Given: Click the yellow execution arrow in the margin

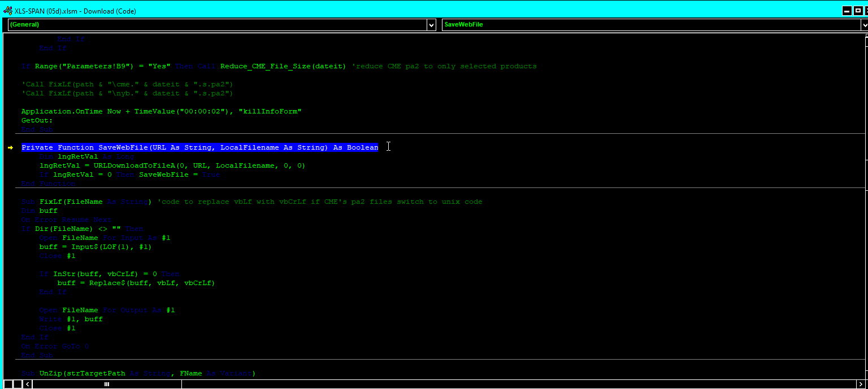Looking at the screenshot, I should point(10,148).
